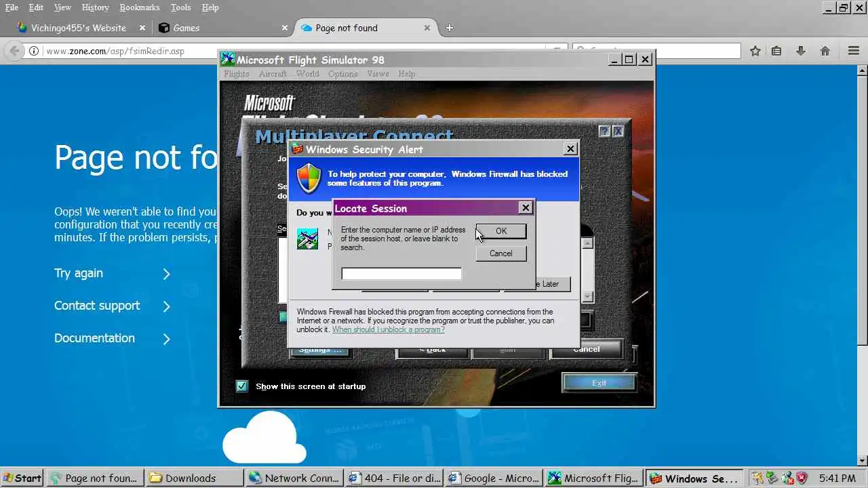Toggle 'Show this screen at startup' checkbox
This screenshot has height=488, width=868.
point(242,386)
